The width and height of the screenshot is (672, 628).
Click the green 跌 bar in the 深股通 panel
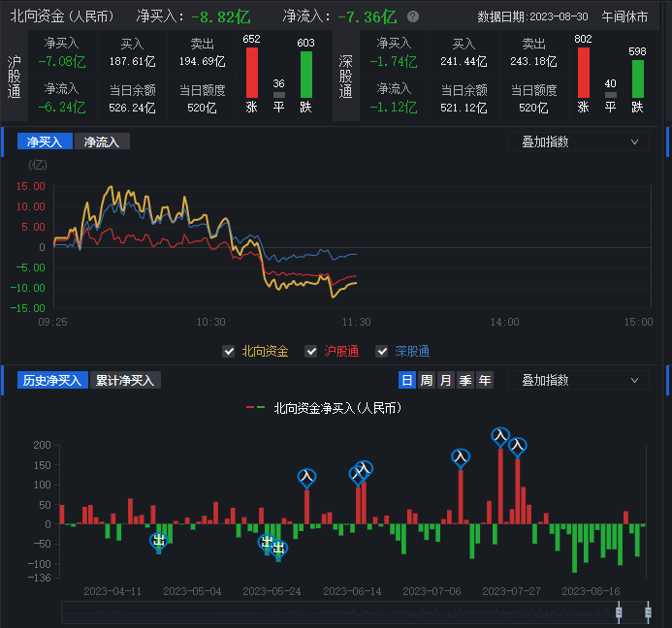click(637, 78)
